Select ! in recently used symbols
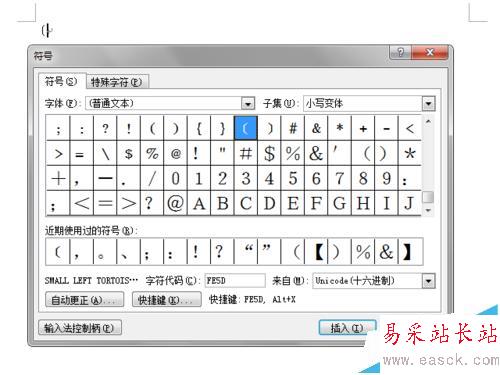500x375 pixels. click(199, 252)
